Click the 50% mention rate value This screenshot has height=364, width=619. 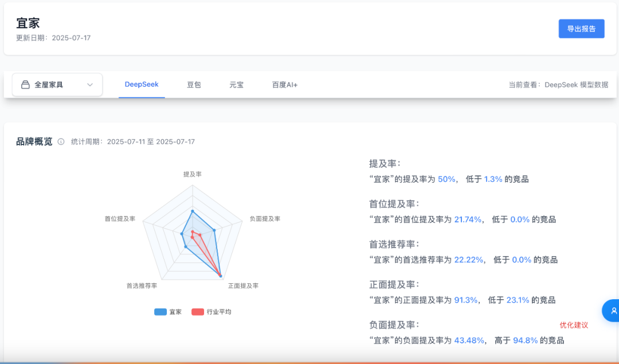[x=446, y=179]
